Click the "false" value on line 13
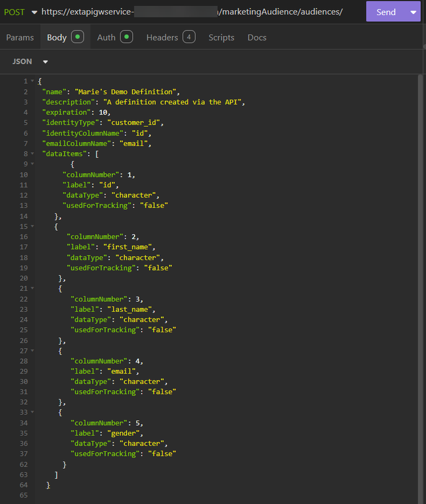 (154, 206)
